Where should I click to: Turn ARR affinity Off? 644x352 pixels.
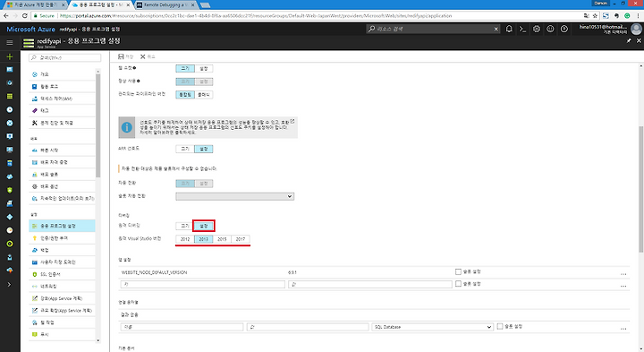click(x=185, y=149)
